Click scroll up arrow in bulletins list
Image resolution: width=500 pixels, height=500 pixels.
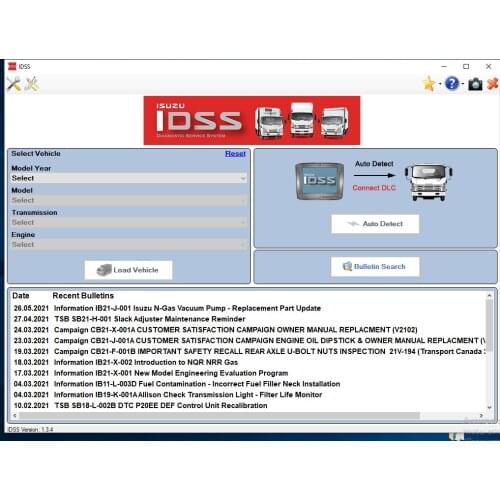(489, 295)
